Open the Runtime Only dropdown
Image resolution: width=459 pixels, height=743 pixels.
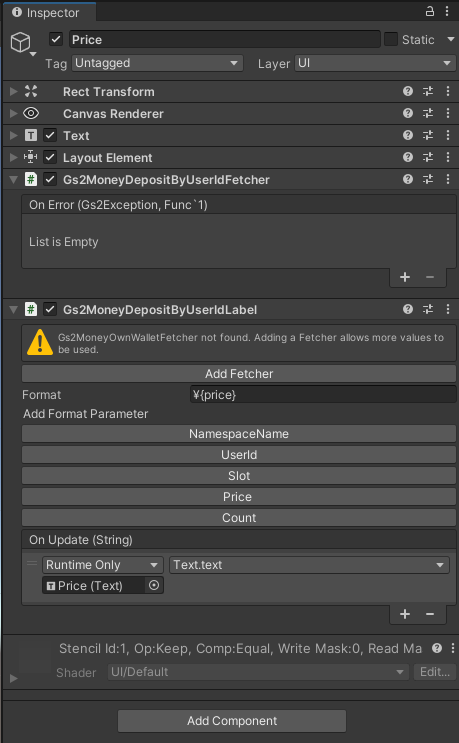click(x=103, y=565)
